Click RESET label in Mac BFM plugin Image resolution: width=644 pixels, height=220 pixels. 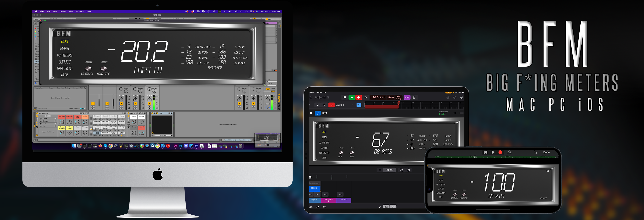104,62
